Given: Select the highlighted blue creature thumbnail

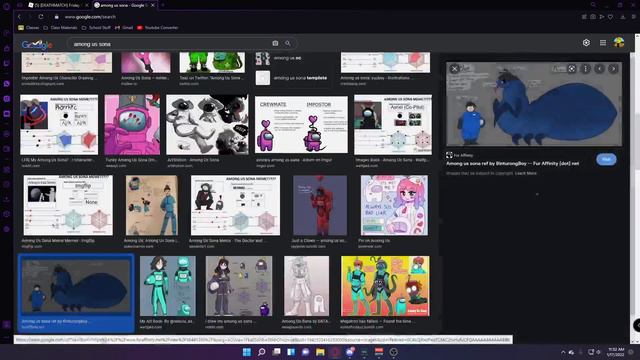Looking at the screenshot, I should 76,286.
